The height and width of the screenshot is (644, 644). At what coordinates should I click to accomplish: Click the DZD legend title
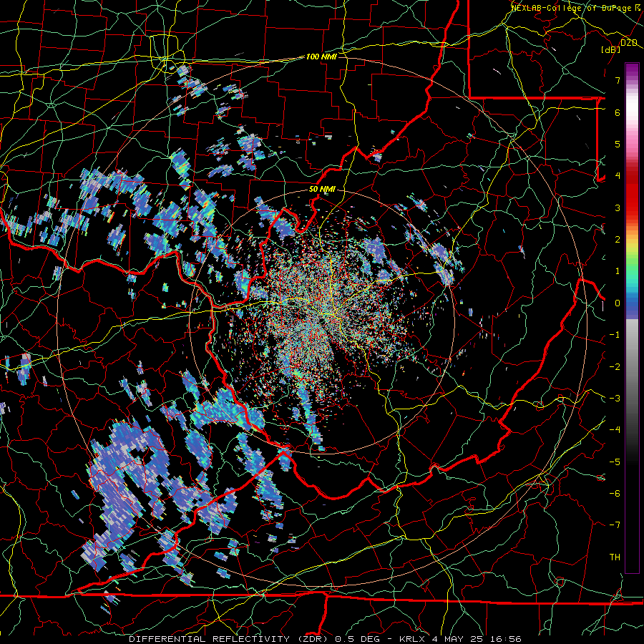629,43
